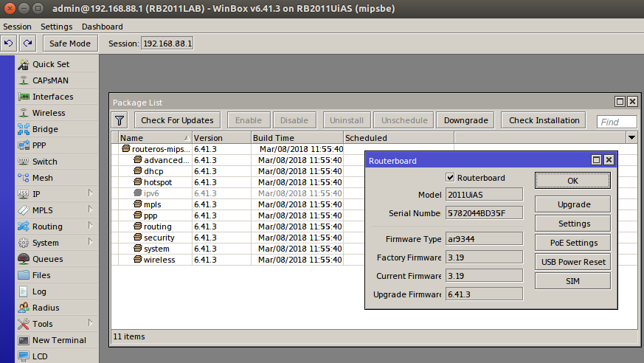Toggle Safe Mode button
The width and height of the screenshot is (644, 363).
pos(70,44)
